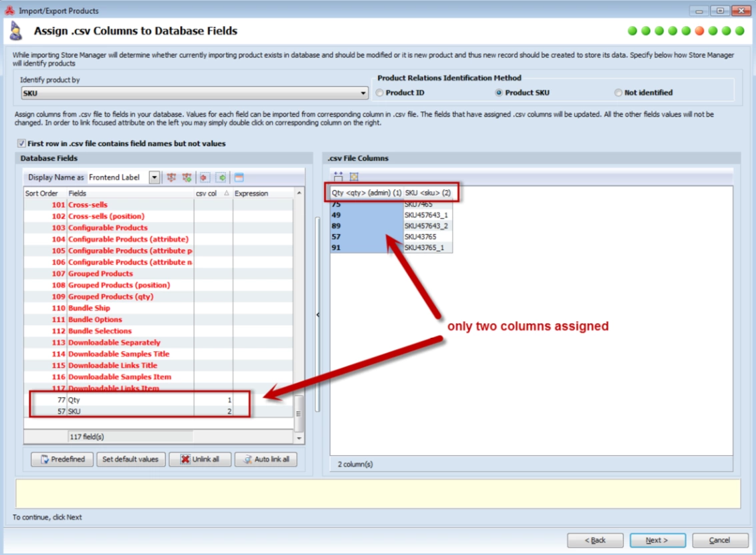Sort by the Fields column header

[130, 193]
